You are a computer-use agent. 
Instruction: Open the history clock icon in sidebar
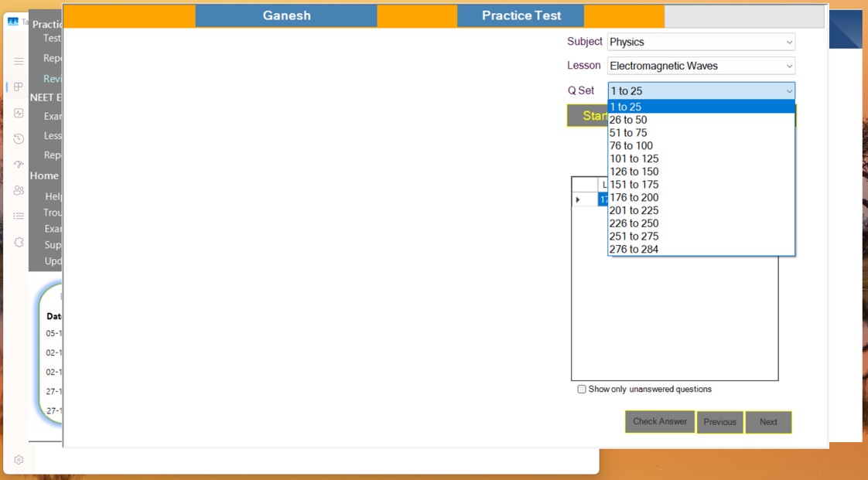19,139
